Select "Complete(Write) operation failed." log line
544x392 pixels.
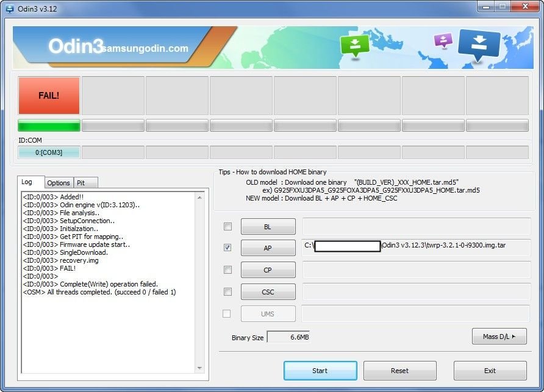click(x=90, y=284)
